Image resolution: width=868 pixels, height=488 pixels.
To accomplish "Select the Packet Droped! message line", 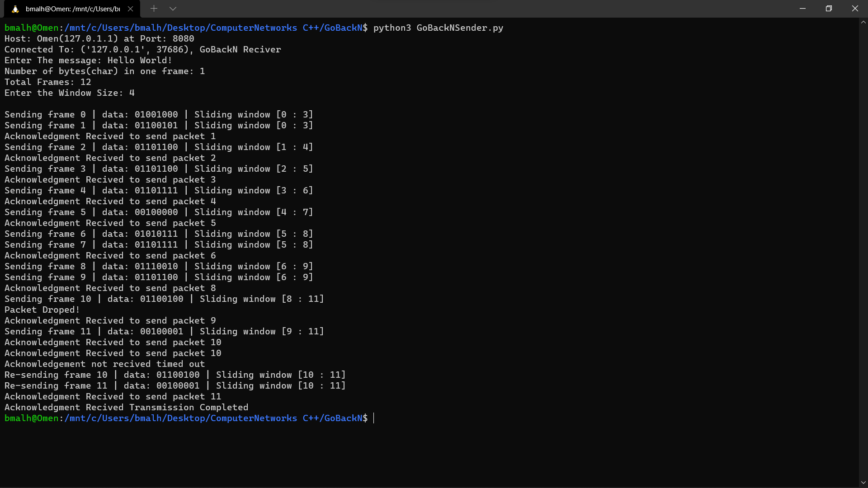I will click(42, 310).
